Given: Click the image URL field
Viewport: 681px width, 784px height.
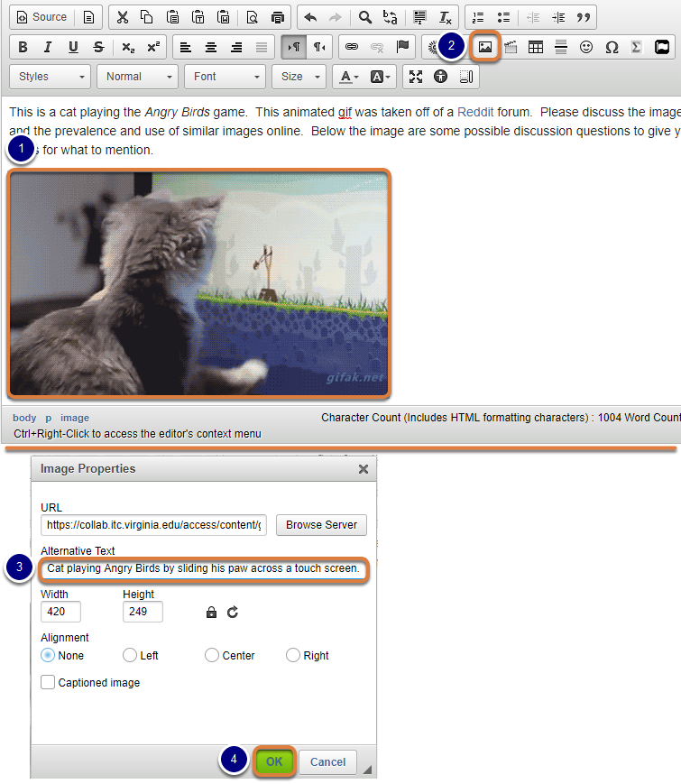Looking at the screenshot, I should (153, 525).
